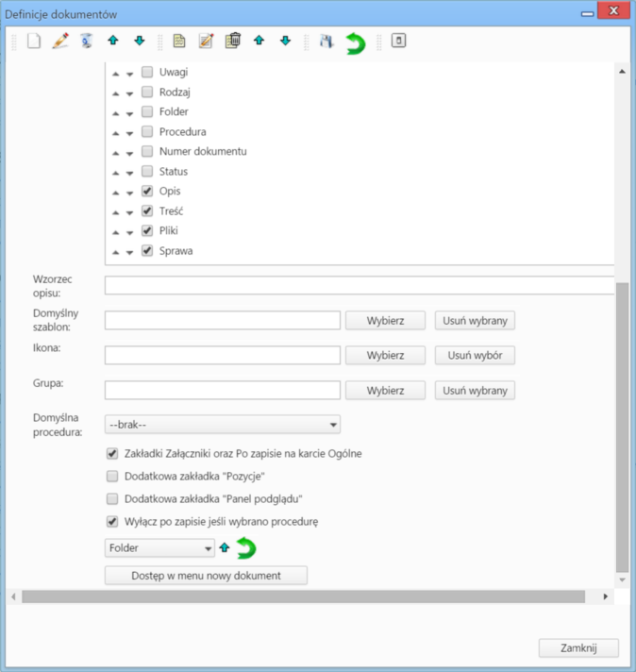The image size is (636, 672).
Task: Click the pencil edit icon in toolbar
Action: tap(60, 42)
